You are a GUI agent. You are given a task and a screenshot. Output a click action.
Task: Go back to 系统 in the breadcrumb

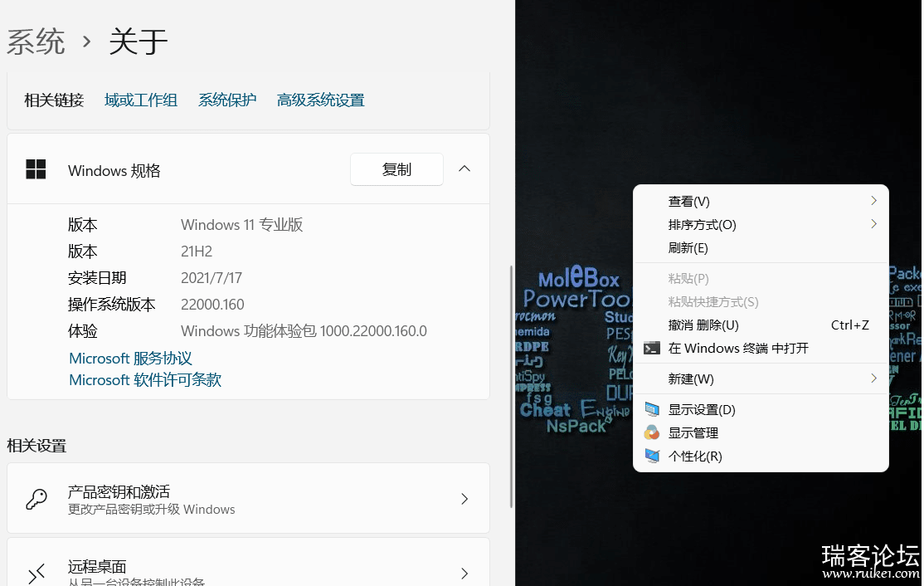(x=36, y=42)
